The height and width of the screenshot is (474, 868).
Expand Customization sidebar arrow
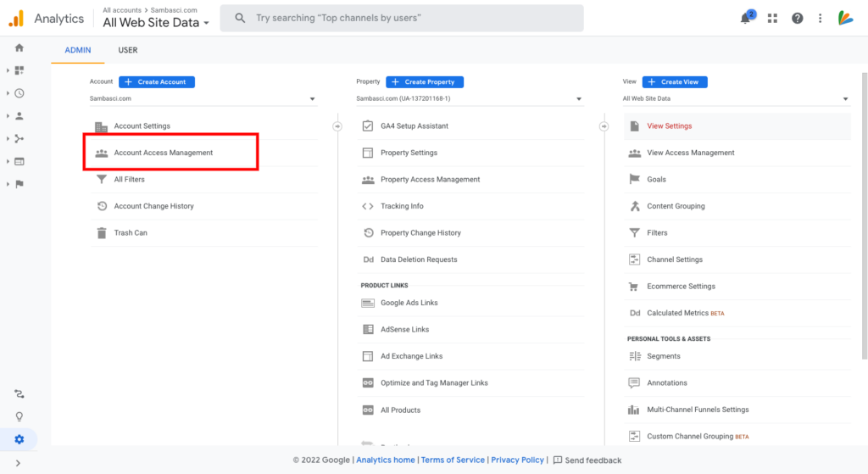pos(8,70)
